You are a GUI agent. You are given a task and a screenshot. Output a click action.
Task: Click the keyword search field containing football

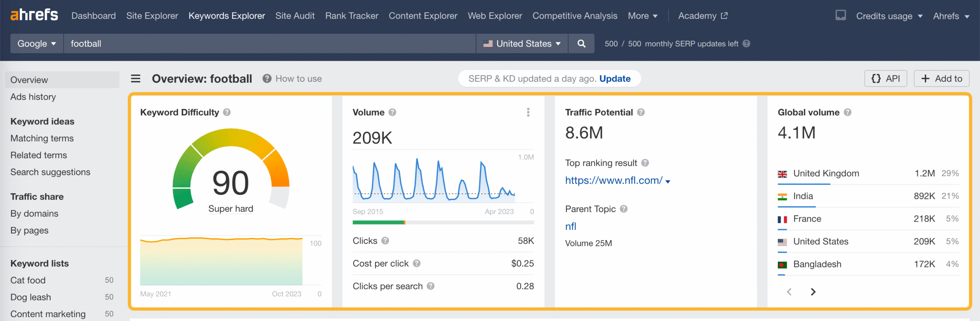(x=268, y=44)
